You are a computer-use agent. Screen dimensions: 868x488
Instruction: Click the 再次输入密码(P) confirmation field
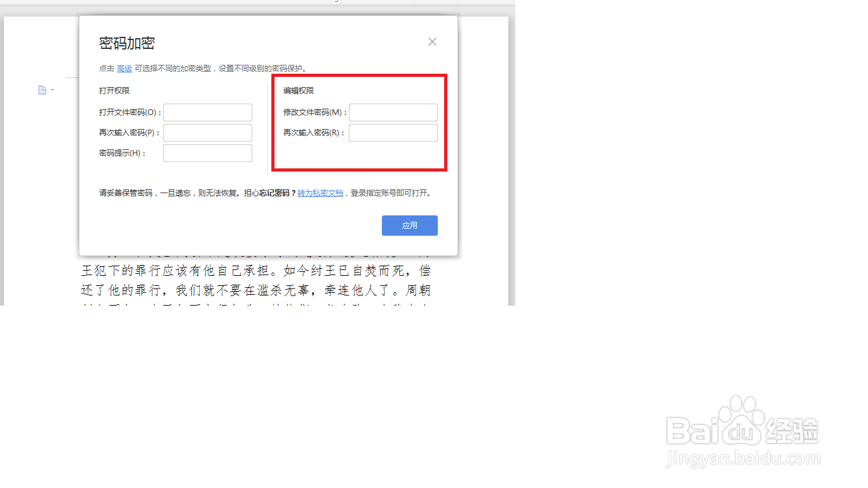pyautogui.click(x=207, y=132)
